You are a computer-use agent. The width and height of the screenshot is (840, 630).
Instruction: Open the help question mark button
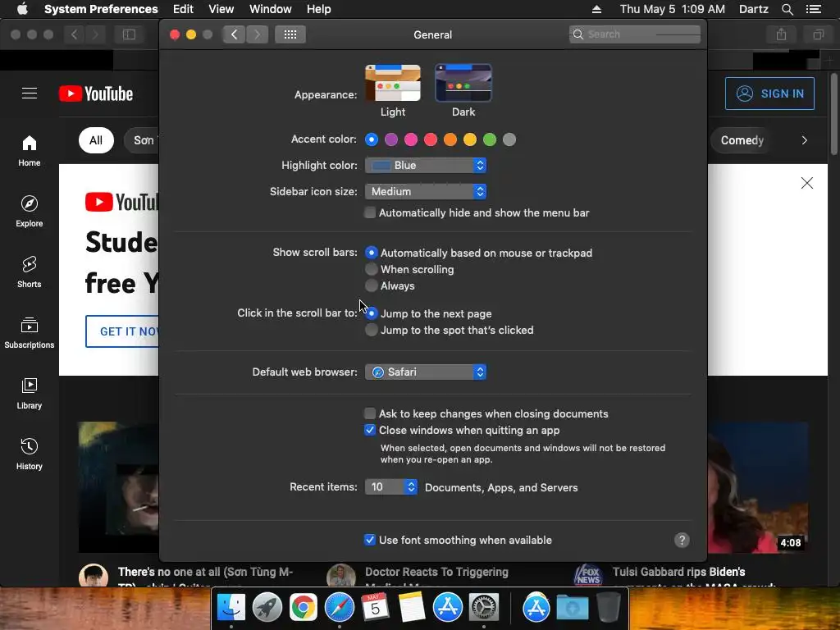[x=682, y=540]
